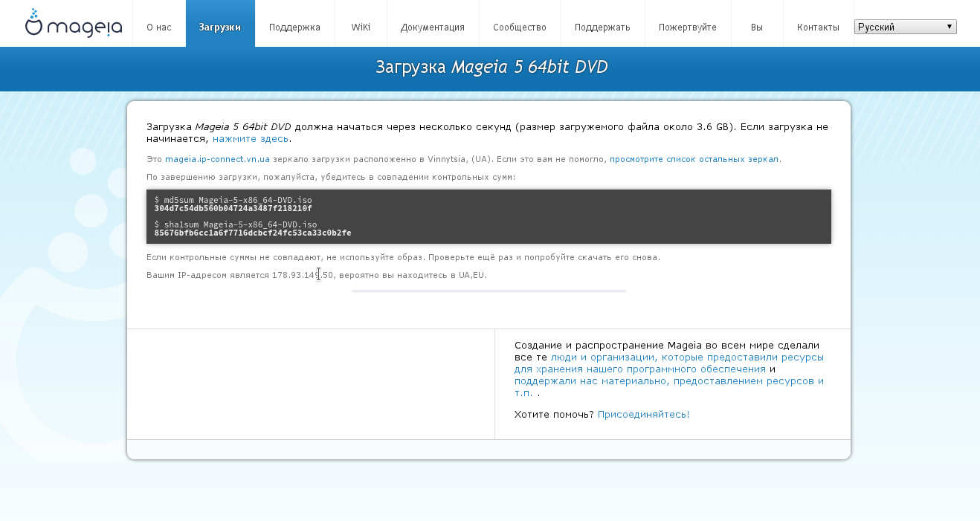
Task: Click the нажмите здесь download link
Action: [x=250, y=139]
